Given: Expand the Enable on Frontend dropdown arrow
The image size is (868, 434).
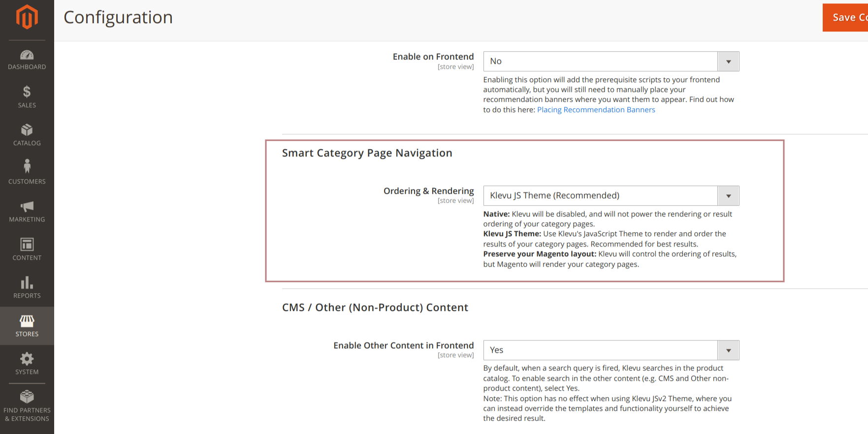Looking at the screenshot, I should 728,62.
